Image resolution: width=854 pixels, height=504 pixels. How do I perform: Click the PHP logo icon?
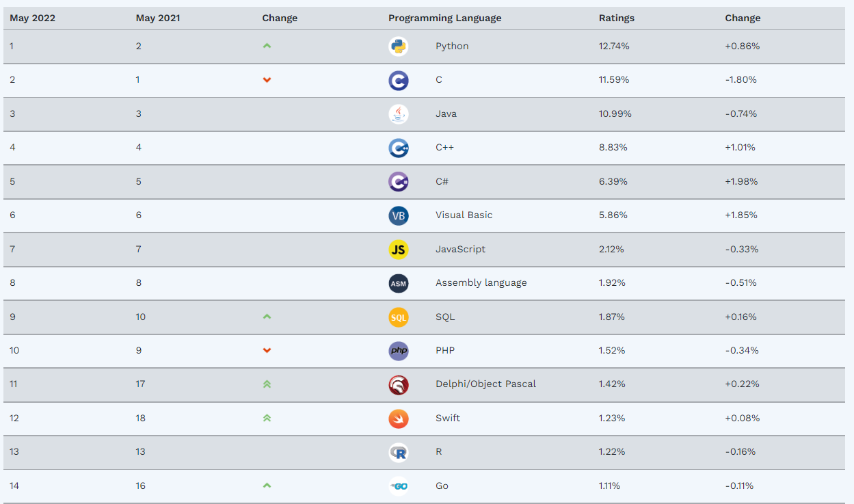point(398,351)
